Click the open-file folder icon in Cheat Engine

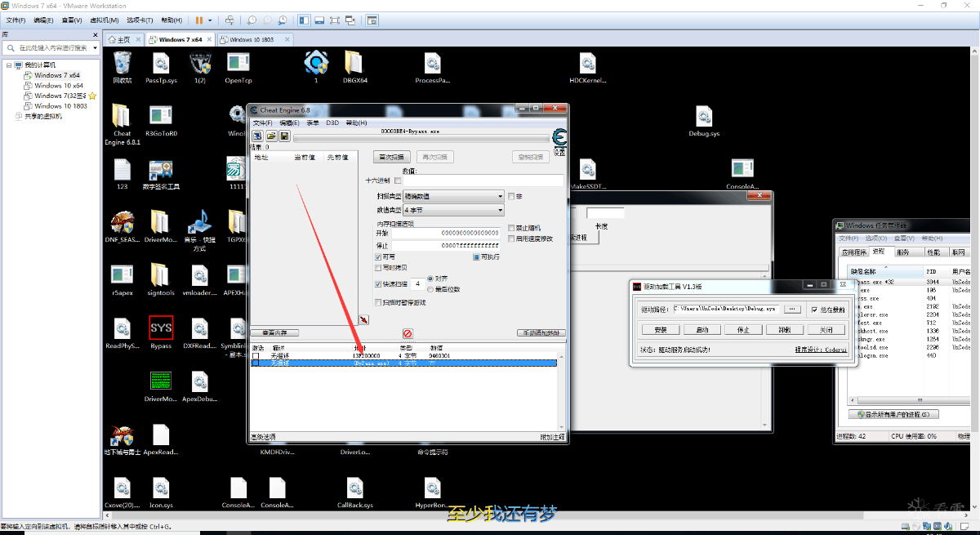click(x=271, y=136)
